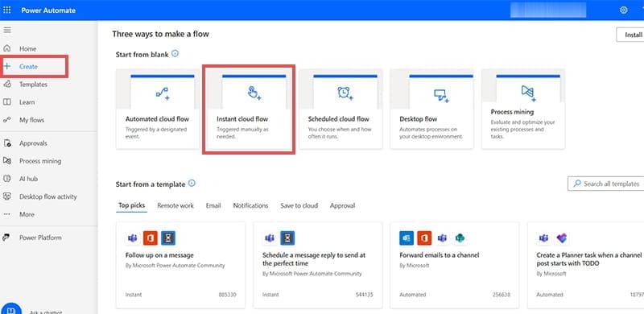644x314 pixels.
Task: Click the AI hub icon
Action: pyautogui.click(x=7, y=179)
